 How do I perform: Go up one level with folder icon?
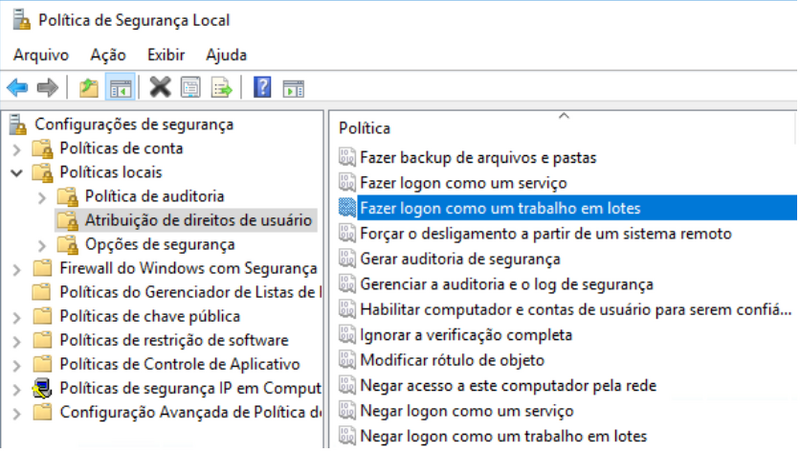(x=89, y=88)
